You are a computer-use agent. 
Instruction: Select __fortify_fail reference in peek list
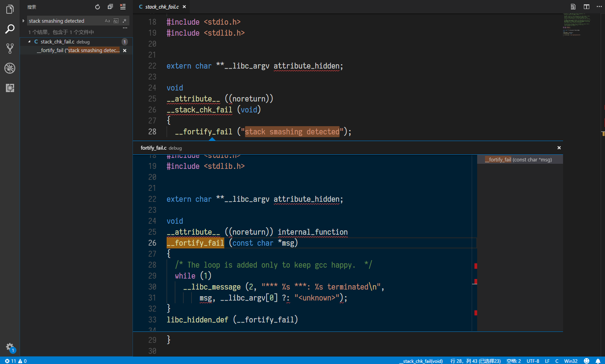[518, 159]
